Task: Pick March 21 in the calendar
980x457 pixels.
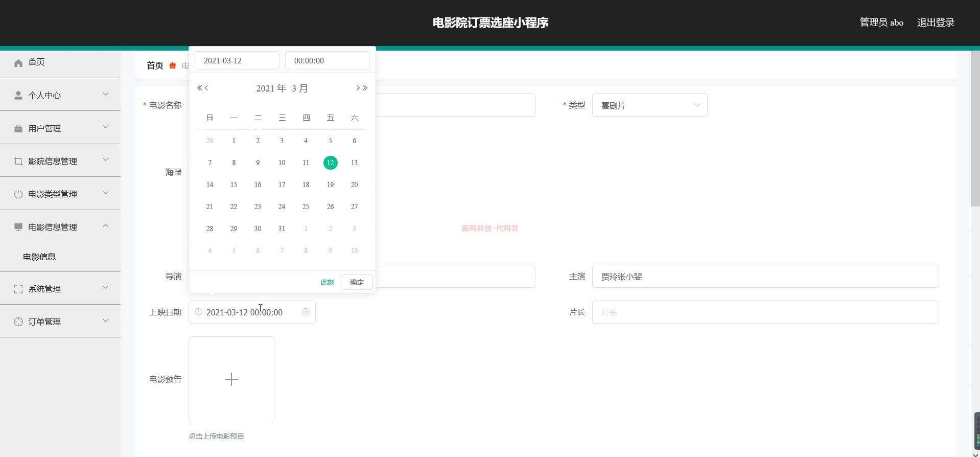Action: tap(209, 207)
